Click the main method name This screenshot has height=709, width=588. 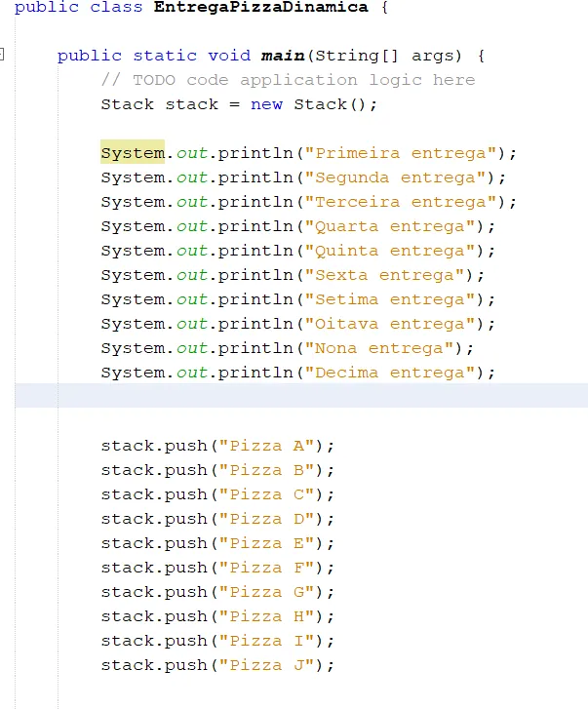point(283,56)
